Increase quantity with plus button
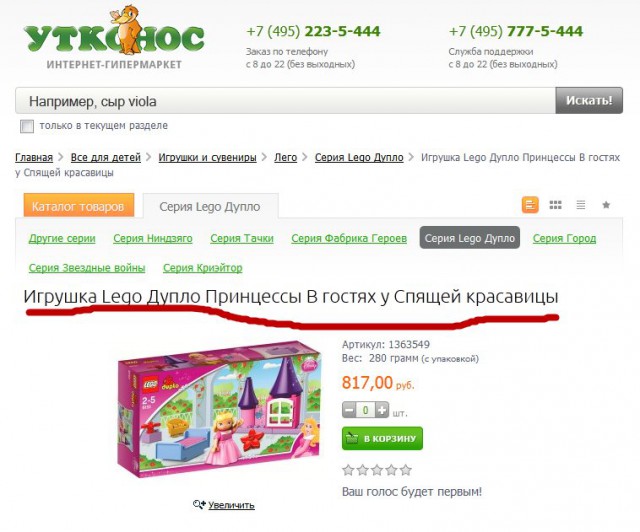Viewport: 640px width, 532px height. 382,410
